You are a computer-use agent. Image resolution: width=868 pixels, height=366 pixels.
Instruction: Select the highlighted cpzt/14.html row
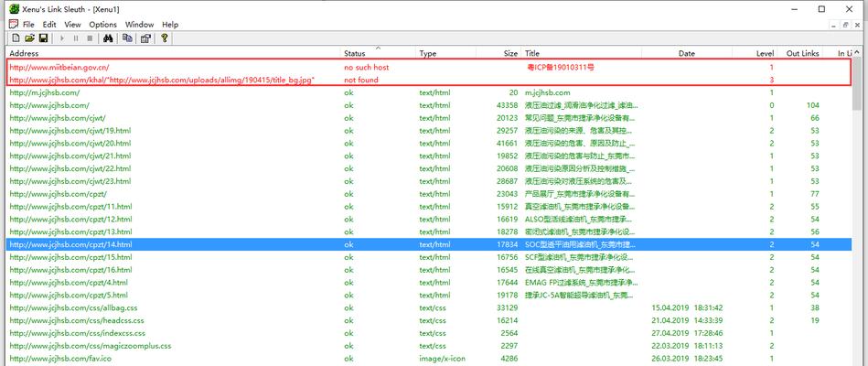coord(429,244)
